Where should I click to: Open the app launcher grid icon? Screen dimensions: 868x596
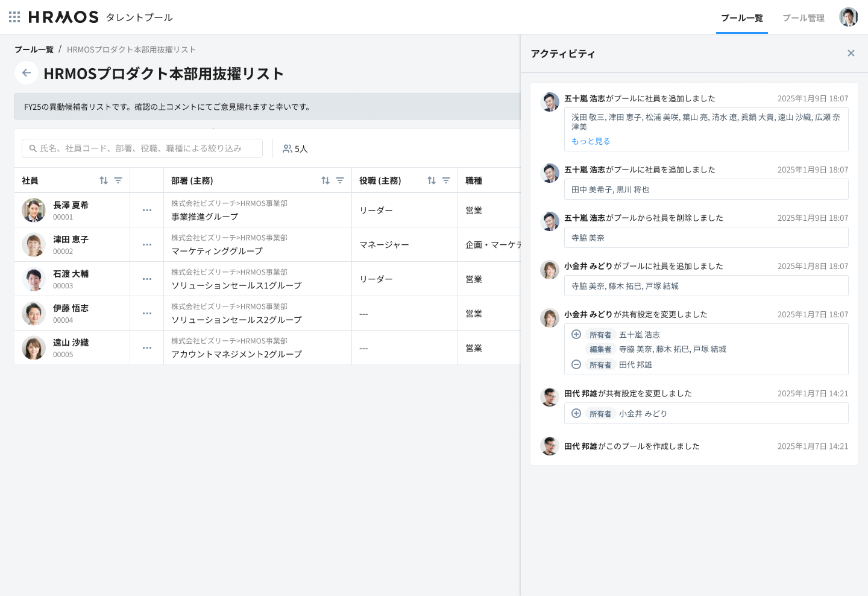click(x=14, y=17)
